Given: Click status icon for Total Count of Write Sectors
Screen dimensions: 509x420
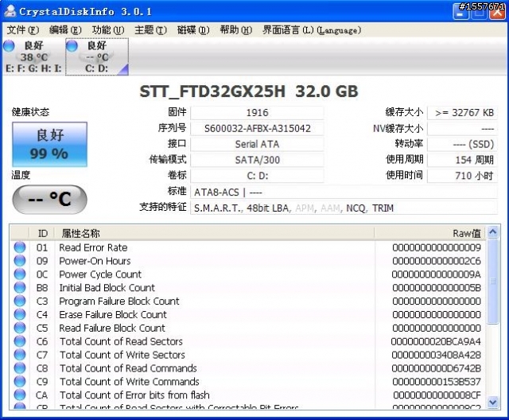Looking at the screenshot, I should tap(20, 355).
